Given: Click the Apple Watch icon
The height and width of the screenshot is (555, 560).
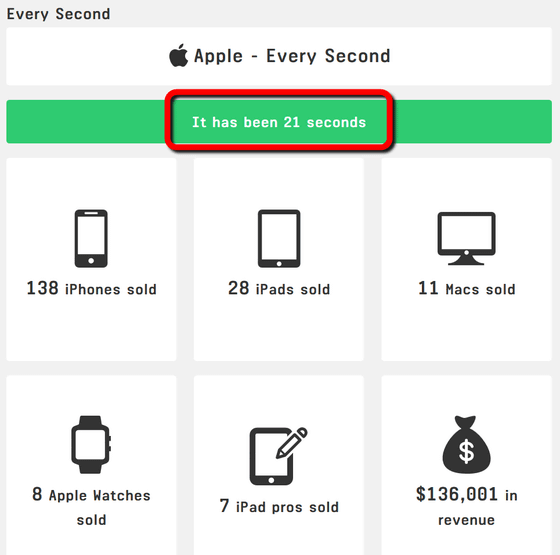Looking at the screenshot, I should 91,445.
